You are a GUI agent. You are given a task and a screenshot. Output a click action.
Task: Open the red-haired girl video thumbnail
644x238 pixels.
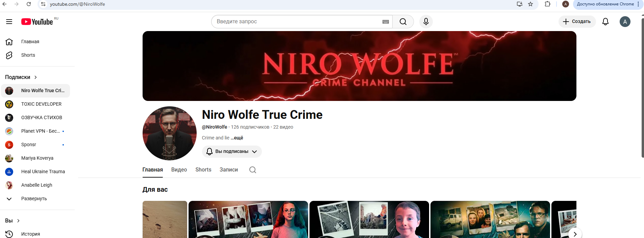248,219
